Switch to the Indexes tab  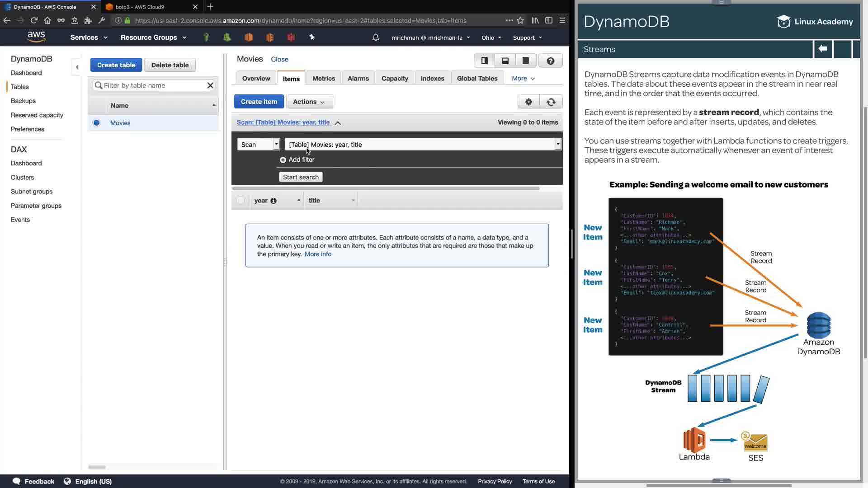432,78
